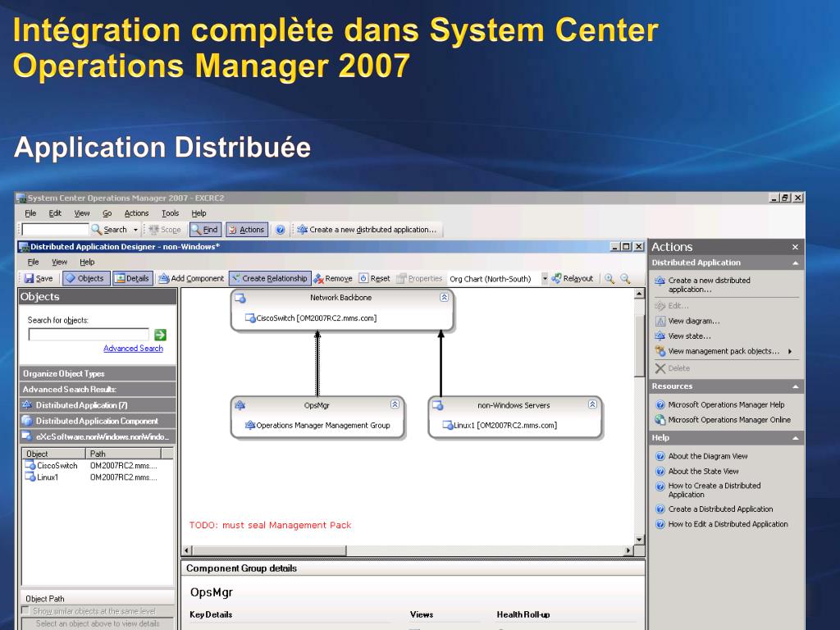This screenshot has height=630, width=840.
Task: Select the Linux1 node in non-Windows Servers
Action: tap(500, 426)
